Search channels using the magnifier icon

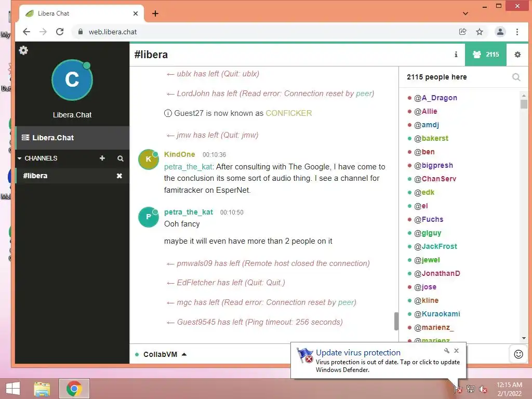point(120,158)
